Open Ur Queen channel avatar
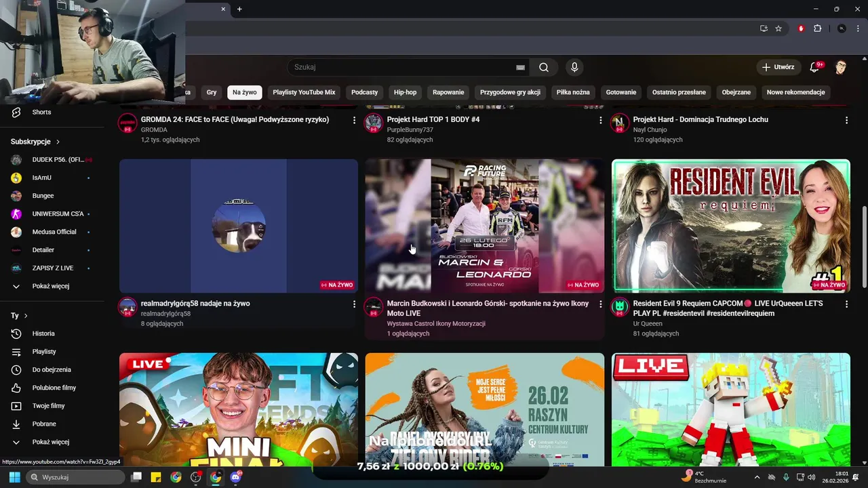The height and width of the screenshot is (488, 868). point(619,307)
